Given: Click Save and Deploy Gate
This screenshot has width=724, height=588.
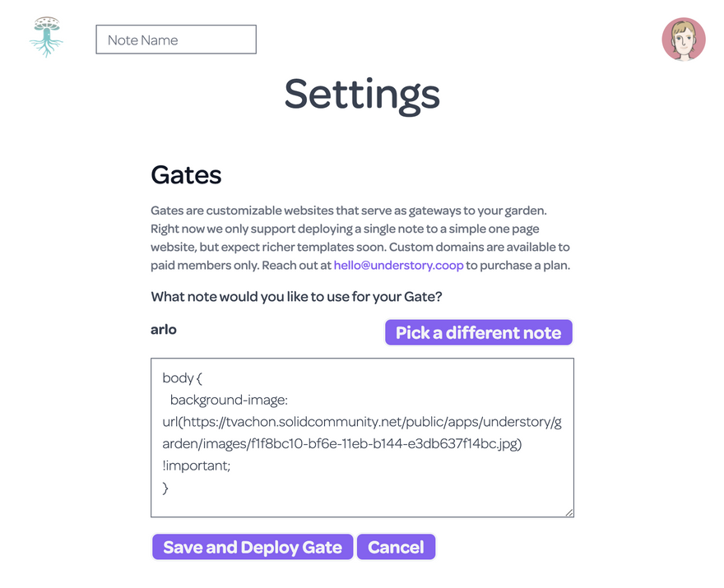Looking at the screenshot, I should pyautogui.click(x=253, y=548).
